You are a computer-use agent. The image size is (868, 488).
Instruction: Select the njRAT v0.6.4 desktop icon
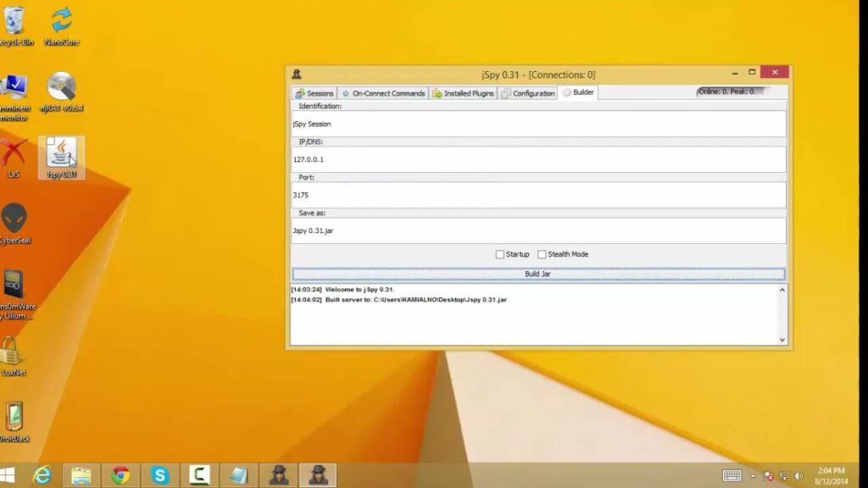61,91
